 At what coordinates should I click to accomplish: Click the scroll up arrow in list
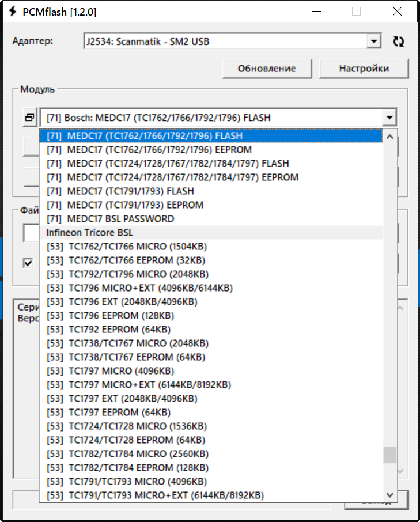pyautogui.click(x=390, y=137)
